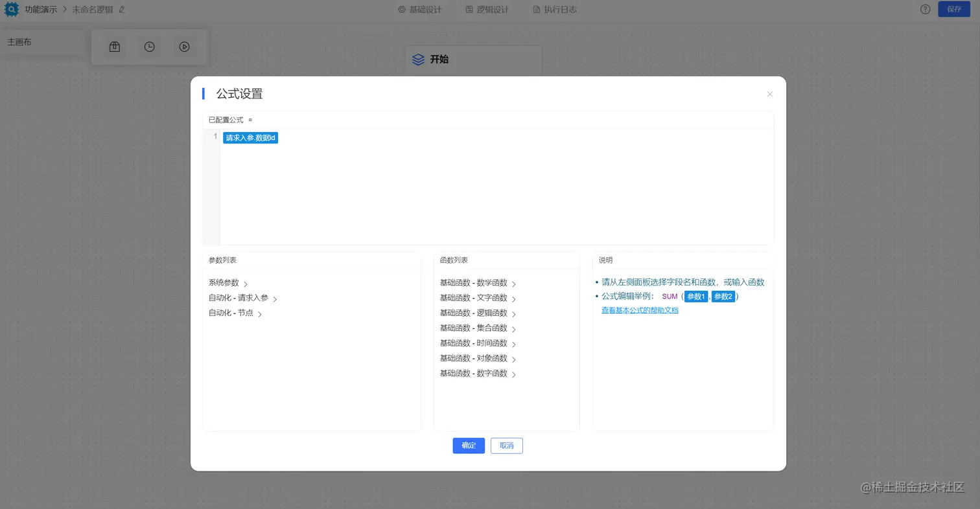980x509 pixels.
Task: Switch to 基础设计 tab
Action: pyautogui.click(x=420, y=10)
